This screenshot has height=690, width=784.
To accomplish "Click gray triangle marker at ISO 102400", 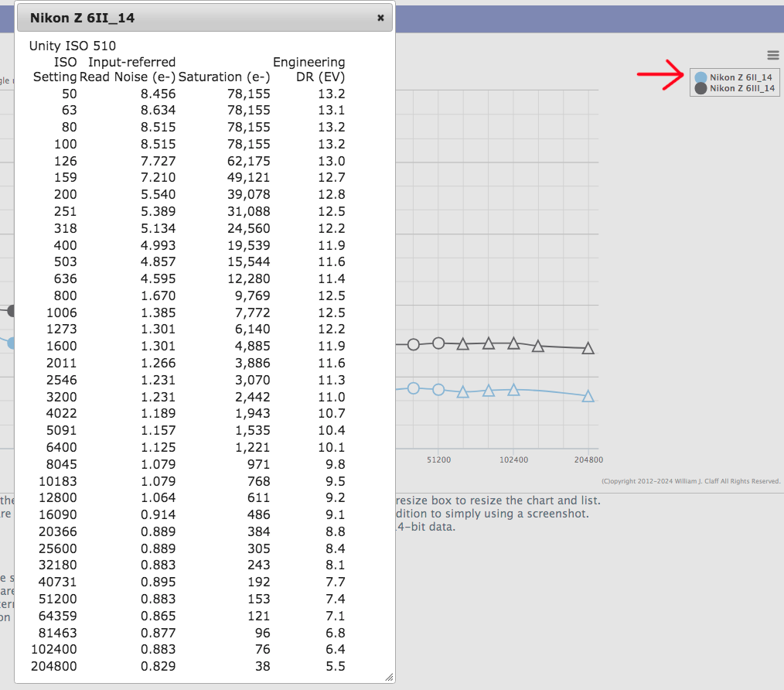I will [x=513, y=343].
